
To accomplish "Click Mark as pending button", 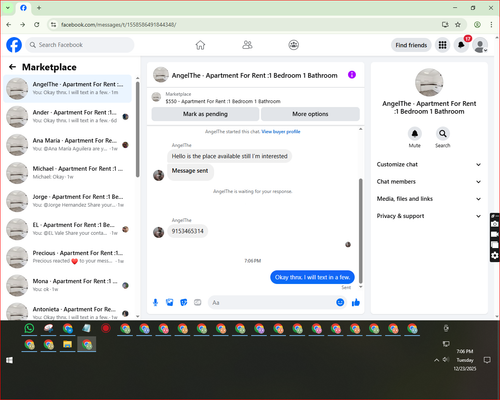I will (205, 114).
